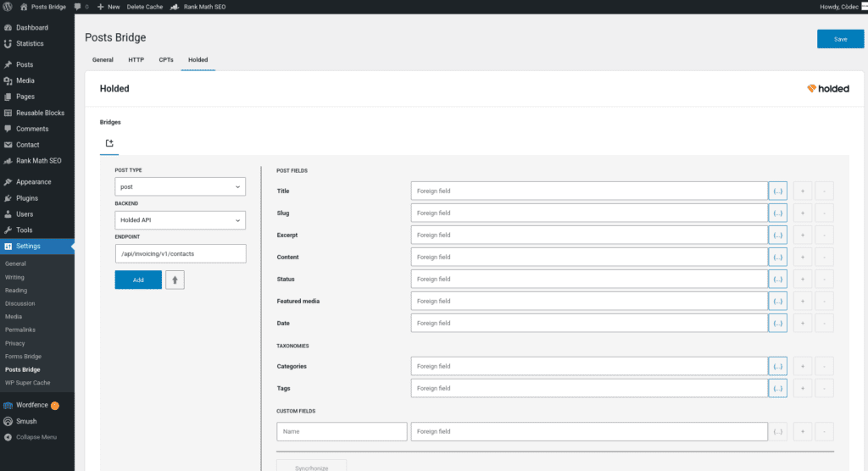Open the Backend dropdown showing Holded API
The height and width of the screenshot is (471, 868).
pos(180,220)
